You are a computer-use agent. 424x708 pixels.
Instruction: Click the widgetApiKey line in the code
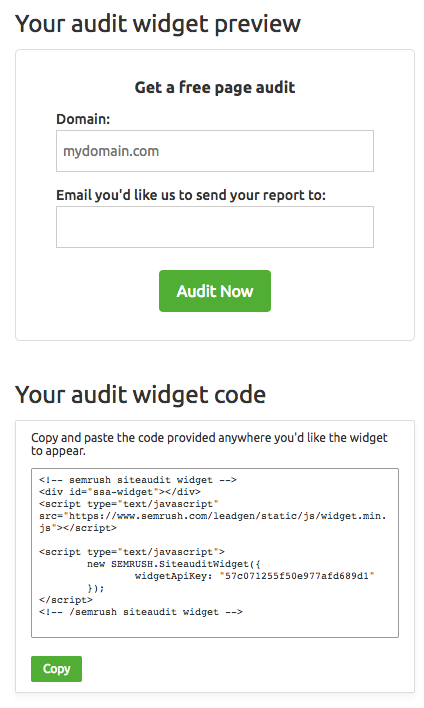tap(255, 576)
